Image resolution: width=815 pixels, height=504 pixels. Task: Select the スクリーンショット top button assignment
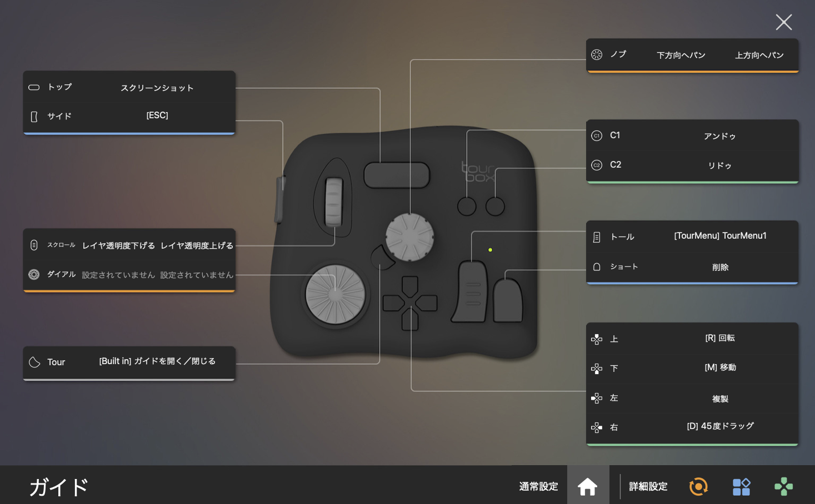tap(157, 88)
